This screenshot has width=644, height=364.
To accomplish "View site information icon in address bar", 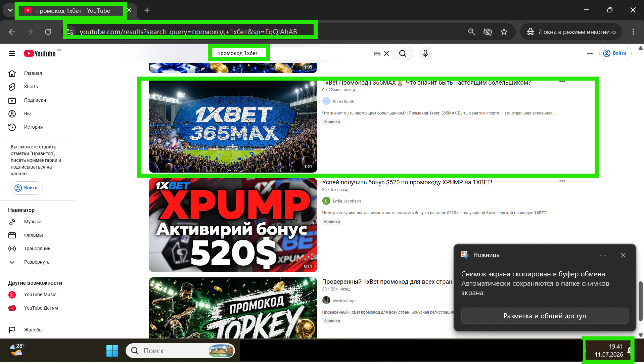I will point(70,32).
